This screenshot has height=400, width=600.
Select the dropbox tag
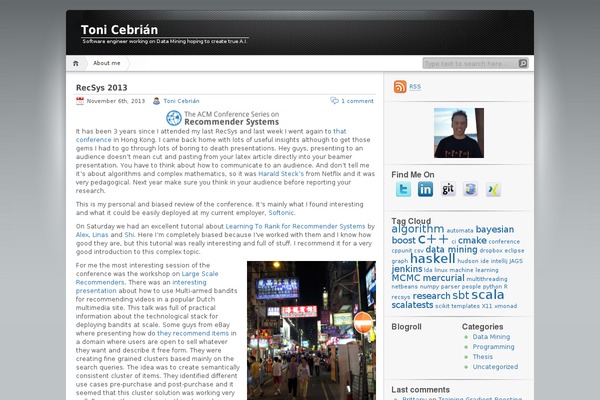(491, 251)
